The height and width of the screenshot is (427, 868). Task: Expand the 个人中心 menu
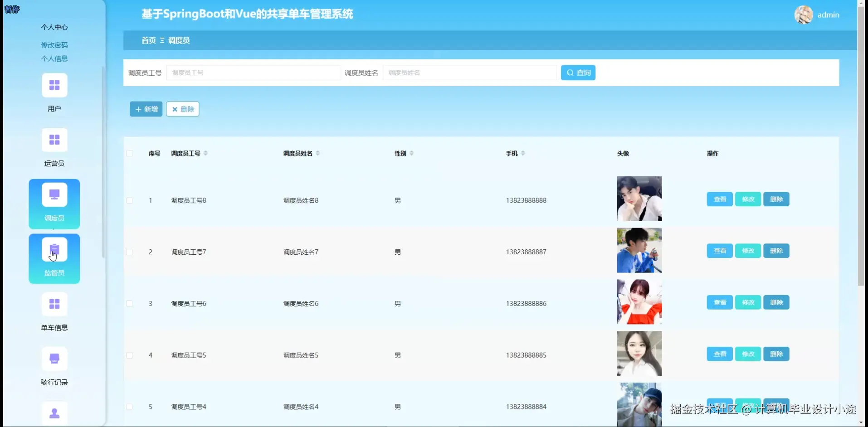(x=54, y=27)
